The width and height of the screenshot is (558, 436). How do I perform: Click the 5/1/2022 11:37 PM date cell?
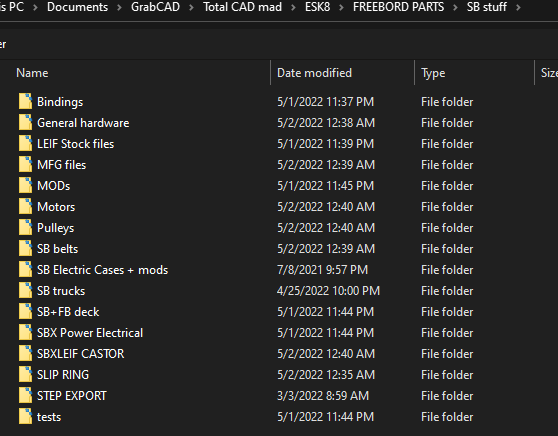326,102
